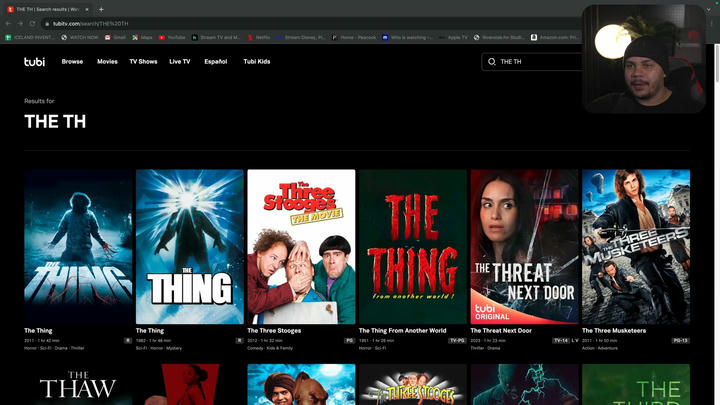The image size is (720, 405).
Task: Click the PG-13 rating badge
Action: (681, 341)
